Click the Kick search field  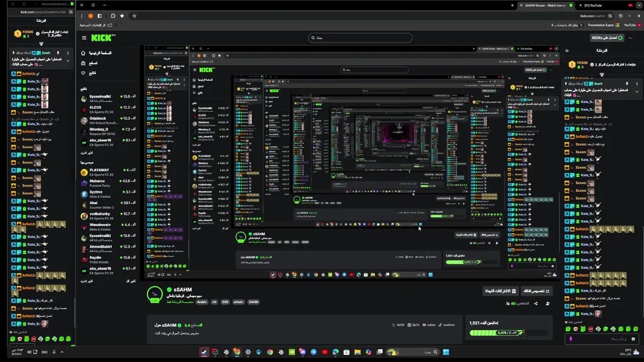click(x=360, y=38)
